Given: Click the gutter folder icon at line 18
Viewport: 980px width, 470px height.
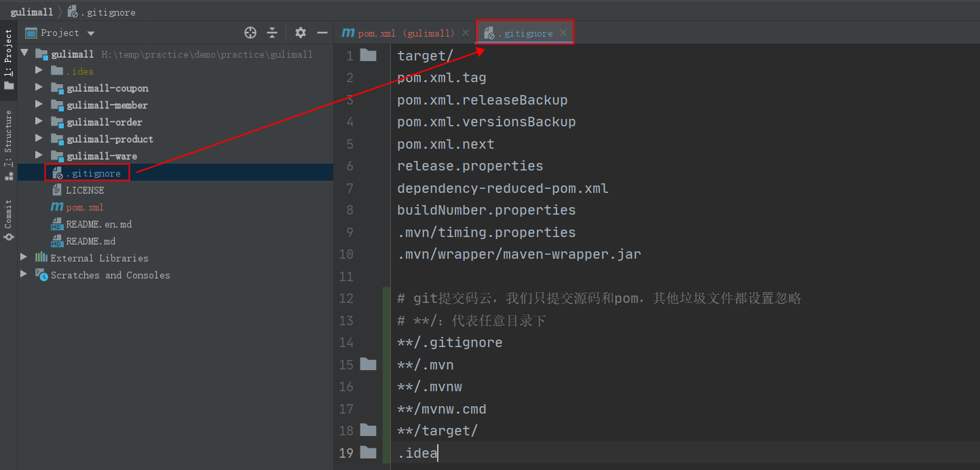Looking at the screenshot, I should point(367,431).
